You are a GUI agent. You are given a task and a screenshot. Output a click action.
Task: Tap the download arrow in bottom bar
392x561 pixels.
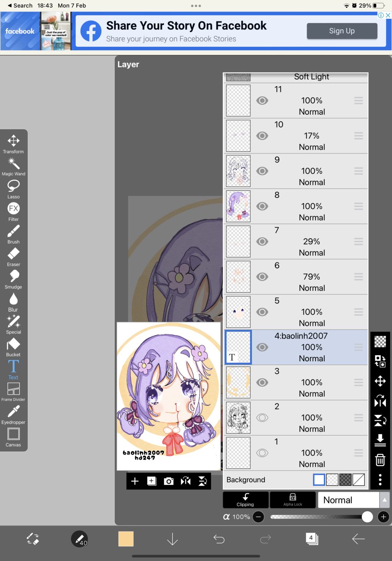pos(173,539)
